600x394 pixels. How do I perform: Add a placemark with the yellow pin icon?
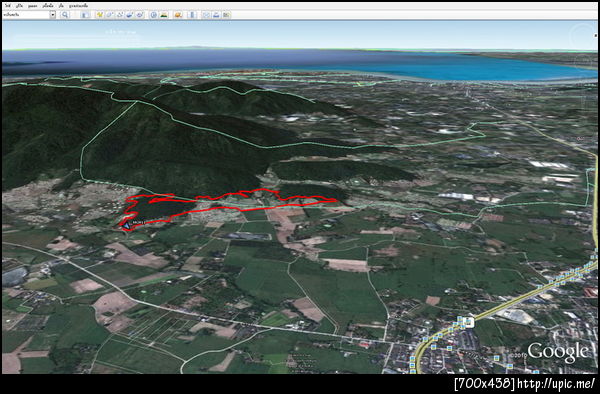click(99, 15)
